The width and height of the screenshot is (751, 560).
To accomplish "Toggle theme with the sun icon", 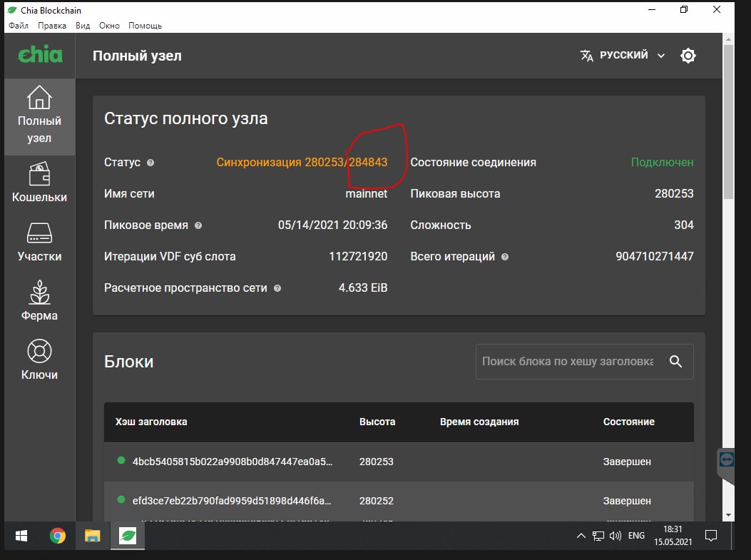I will [x=688, y=56].
